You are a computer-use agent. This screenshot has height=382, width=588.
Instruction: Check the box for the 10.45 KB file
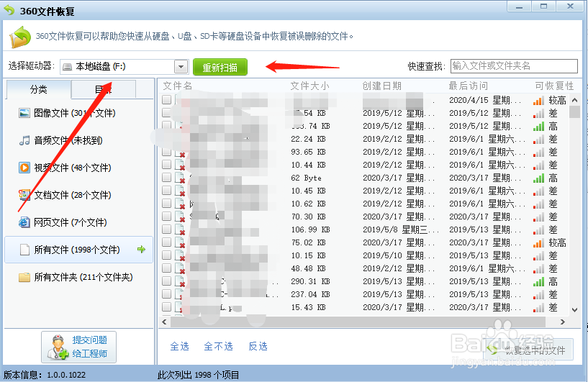[x=167, y=191]
